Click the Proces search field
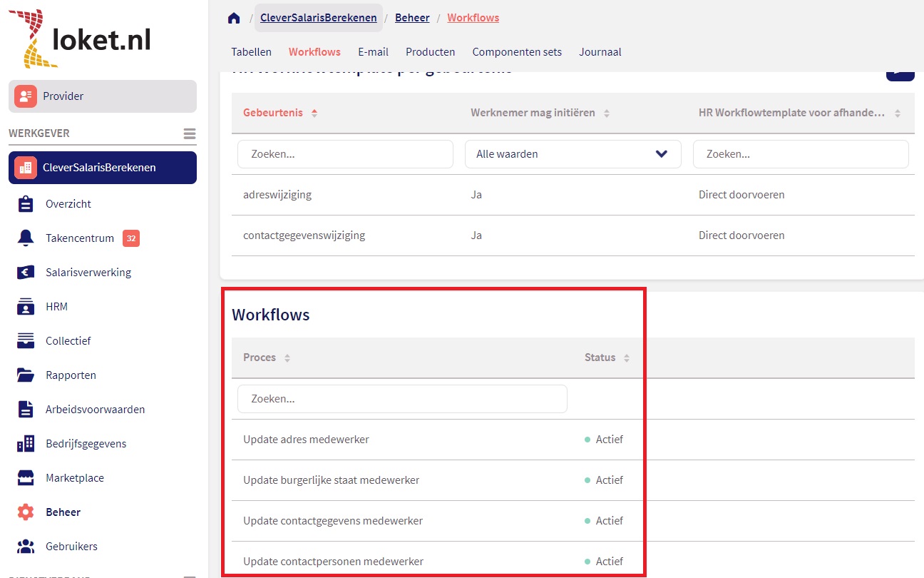The image size is (924, 578). click(x=402, y=399)
